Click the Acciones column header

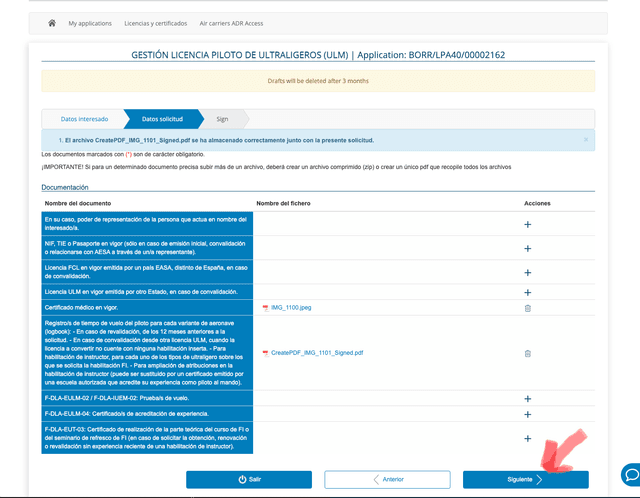coord(537,203)
